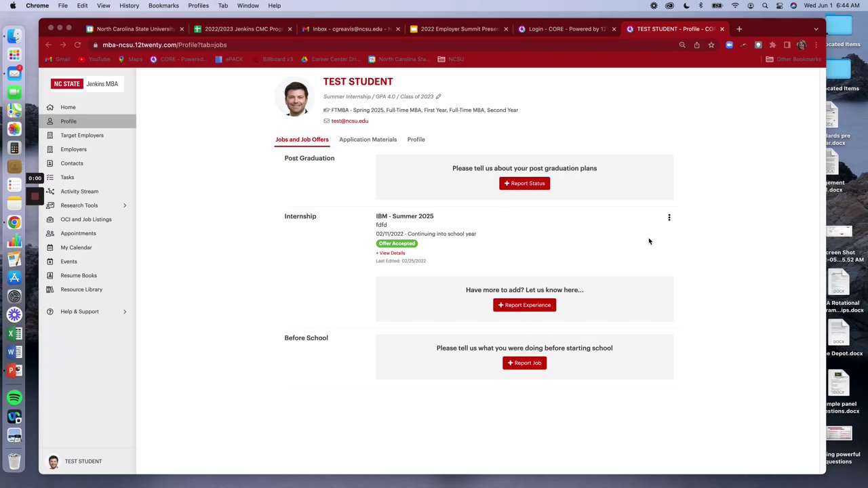Open the YouTube bookmark
This screenshot has width=868, height=488.
coord(94,59)
